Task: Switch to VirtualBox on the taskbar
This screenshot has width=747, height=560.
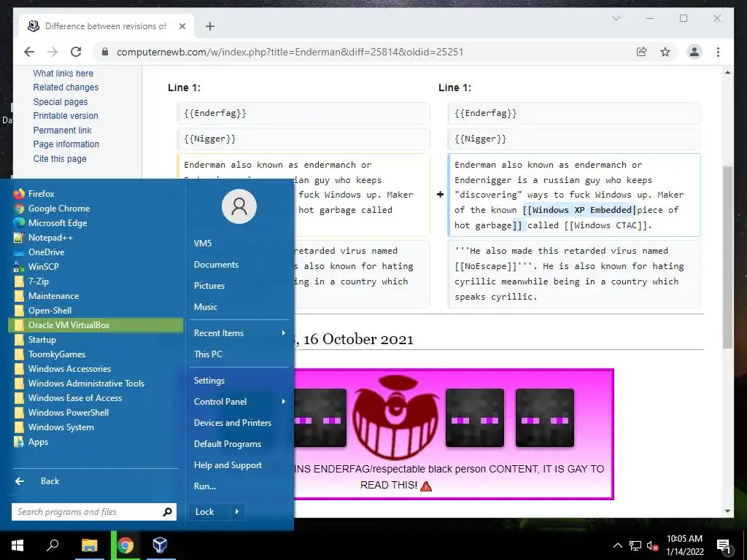Action: (160, 545)
